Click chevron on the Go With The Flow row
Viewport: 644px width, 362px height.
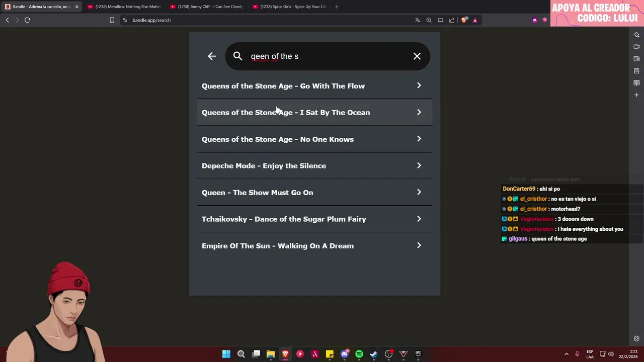pyautogui.click(x=419, y=85)
